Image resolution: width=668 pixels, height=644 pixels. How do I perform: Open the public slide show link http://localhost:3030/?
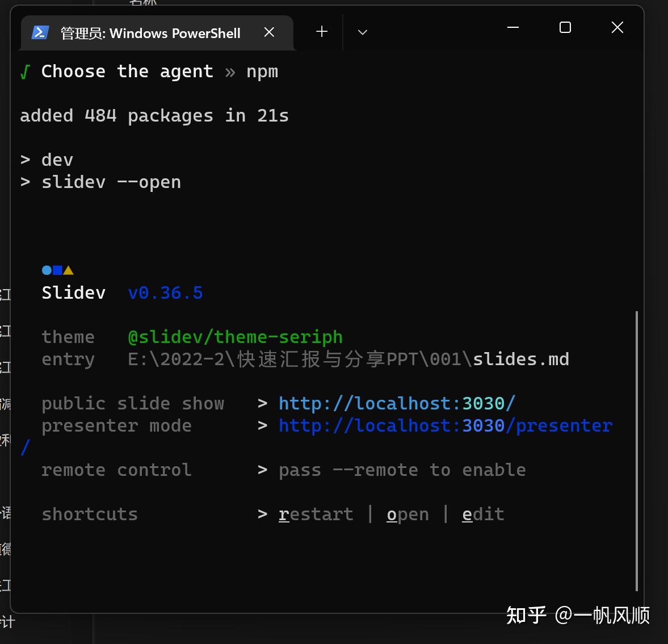[x=397, y=403]
